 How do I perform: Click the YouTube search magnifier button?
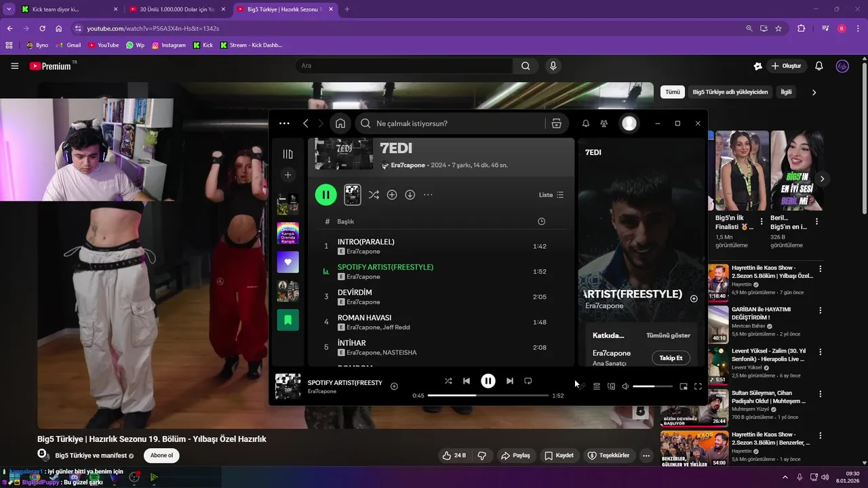526,66
